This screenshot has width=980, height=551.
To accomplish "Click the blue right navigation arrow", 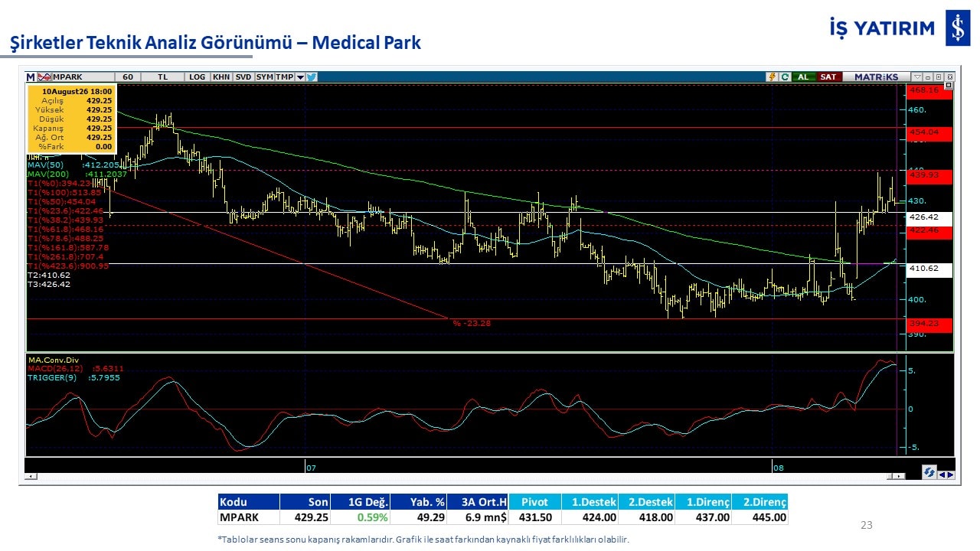I will [950, 474].
